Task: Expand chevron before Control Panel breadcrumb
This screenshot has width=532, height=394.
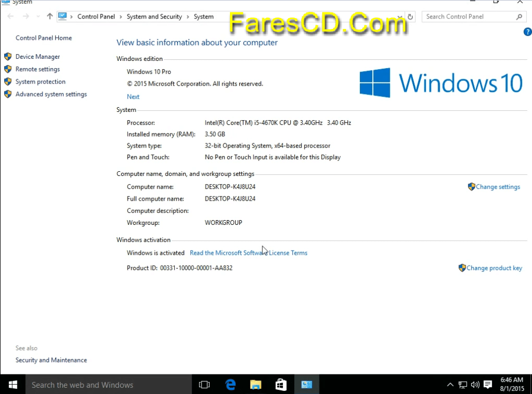Action: pos(72,17)
